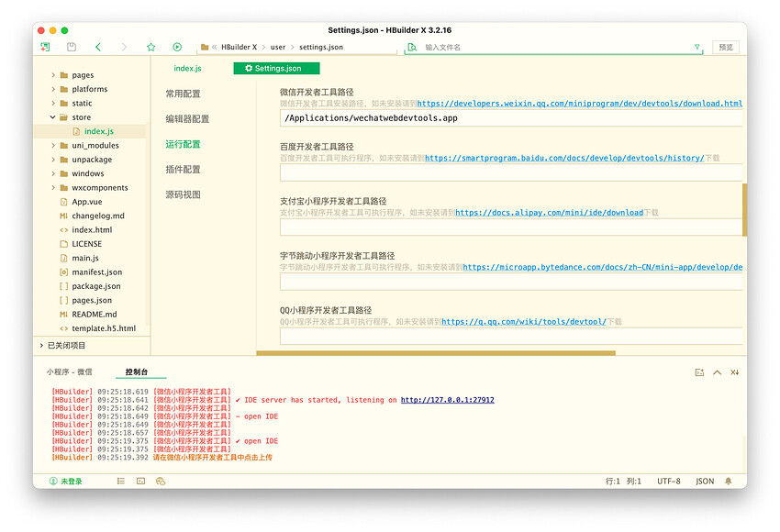Click the 支付宝小程序开发者工具路径 input field
780x532 pixels.
511,227
